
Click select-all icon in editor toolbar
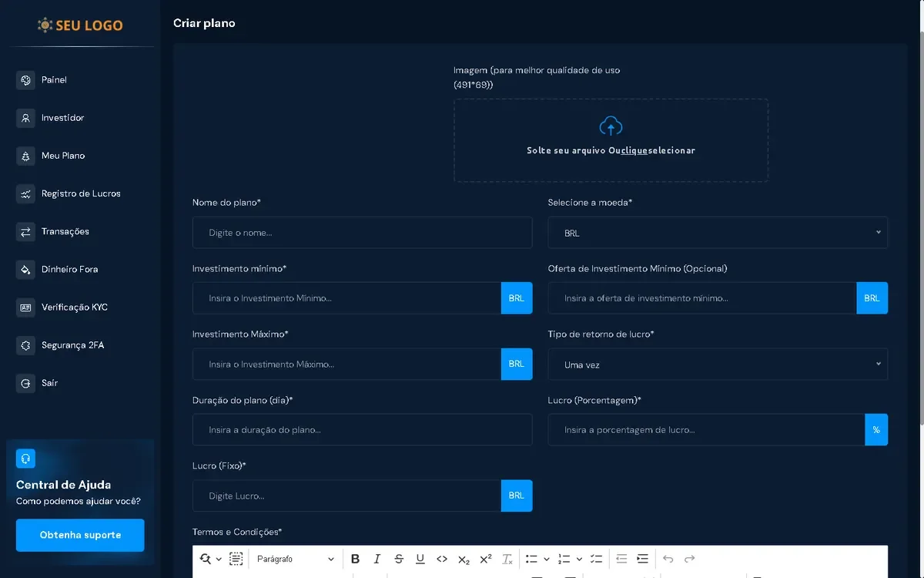pos(236,559)
